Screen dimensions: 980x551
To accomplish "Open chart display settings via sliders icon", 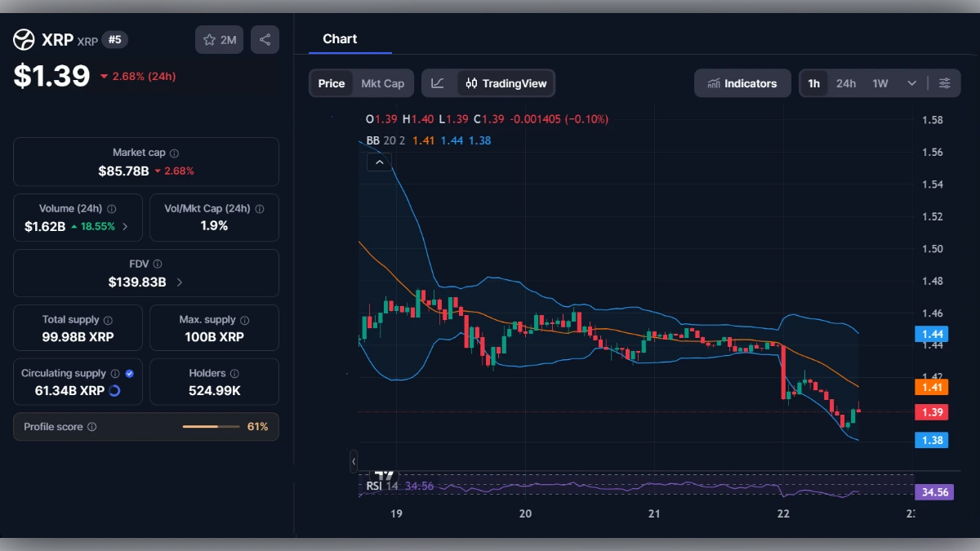I will tap(945, 82).
